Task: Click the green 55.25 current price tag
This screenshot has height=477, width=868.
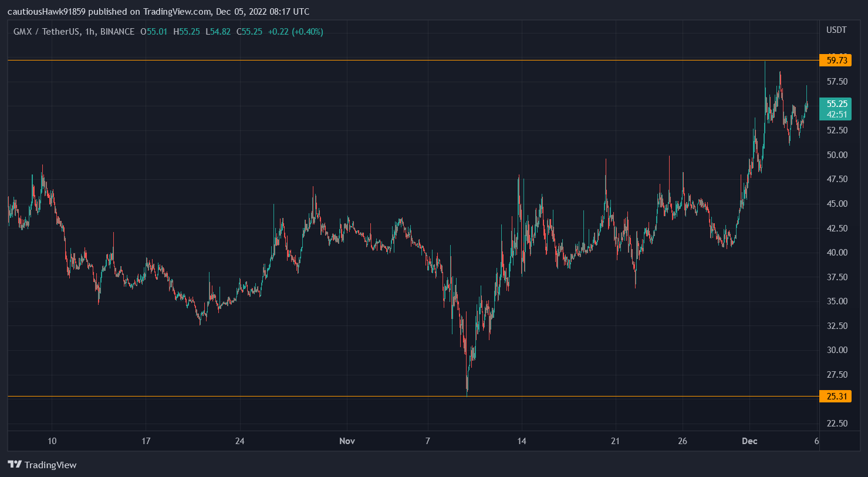Action: tap(836, 103)
